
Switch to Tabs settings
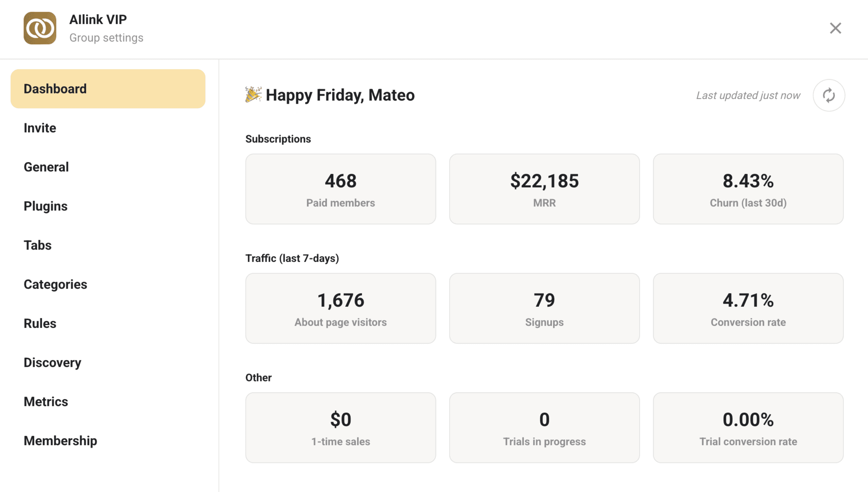point(38,245)
